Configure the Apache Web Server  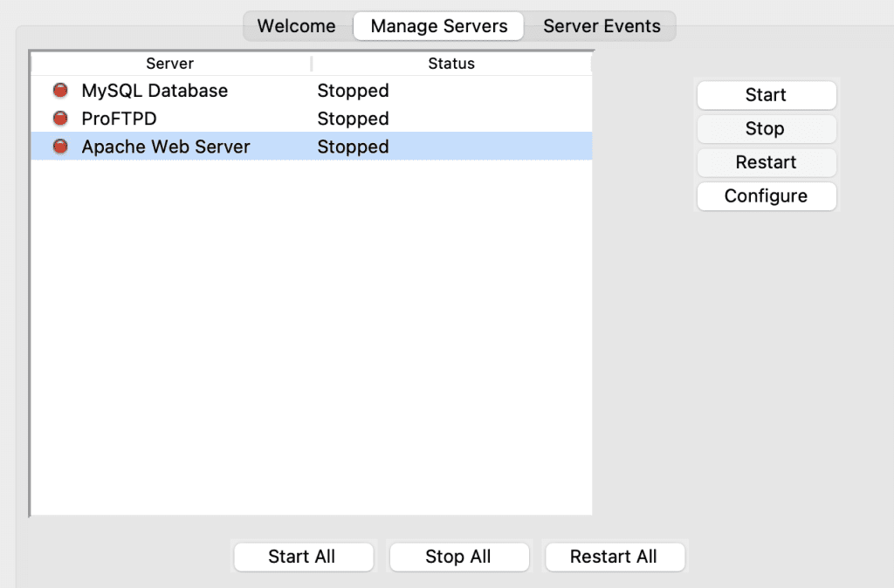766,196
